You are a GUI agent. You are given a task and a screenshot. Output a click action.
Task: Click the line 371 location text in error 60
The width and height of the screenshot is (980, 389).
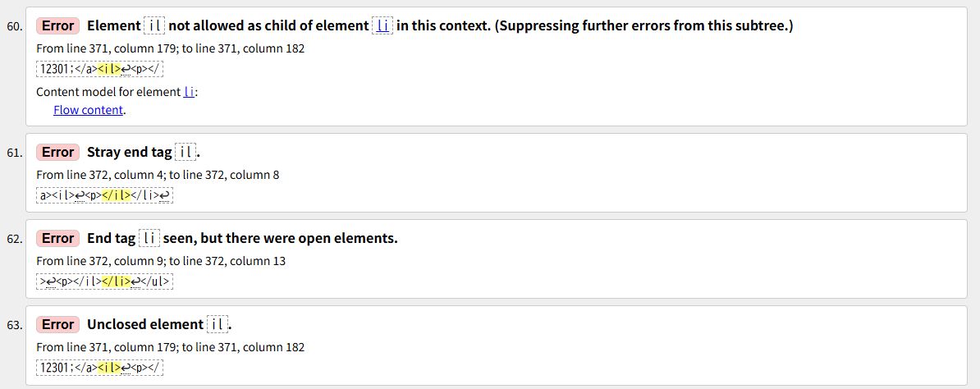[x=171, y=48]
